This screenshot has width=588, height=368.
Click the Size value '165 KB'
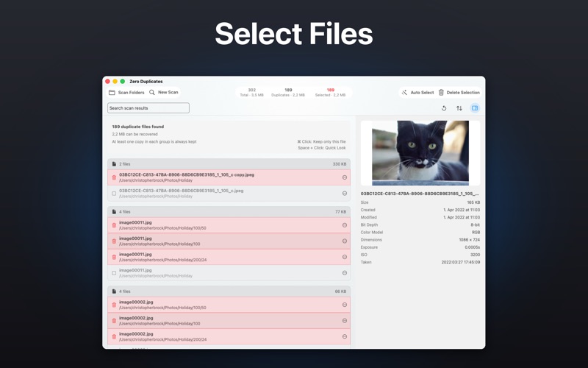coord(473,202)
